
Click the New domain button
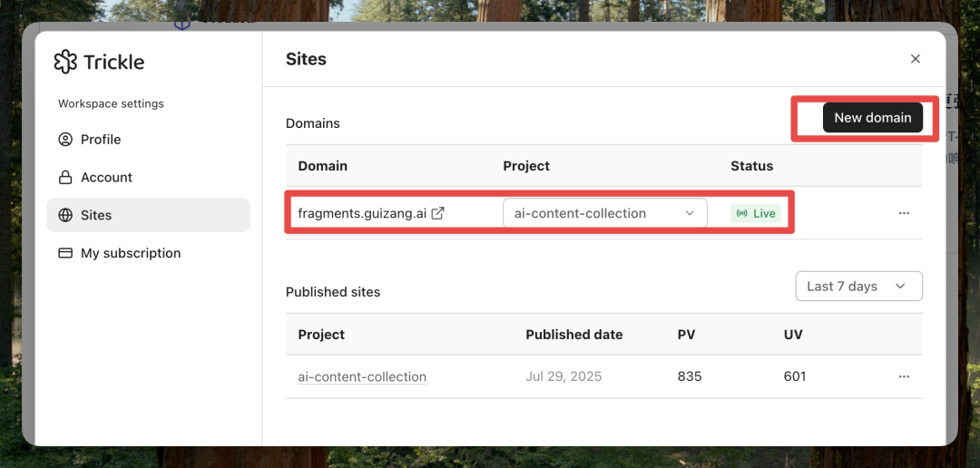pyautogui.click(x=873, y=118)
